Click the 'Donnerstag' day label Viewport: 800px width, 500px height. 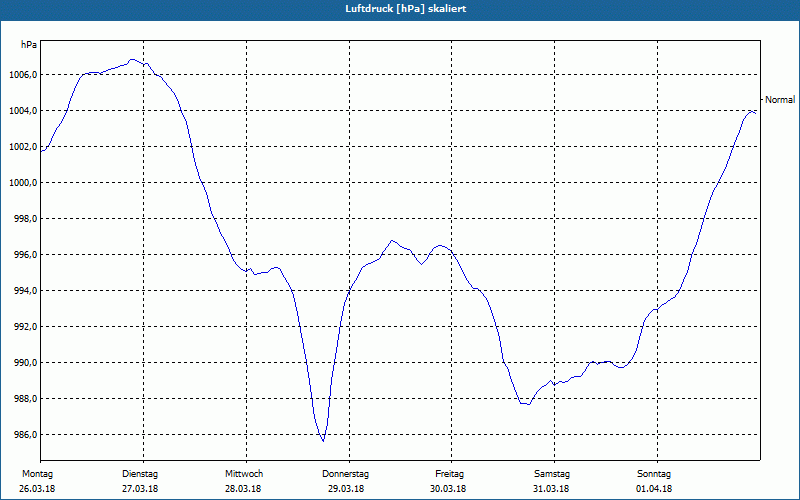click(345, 474)
